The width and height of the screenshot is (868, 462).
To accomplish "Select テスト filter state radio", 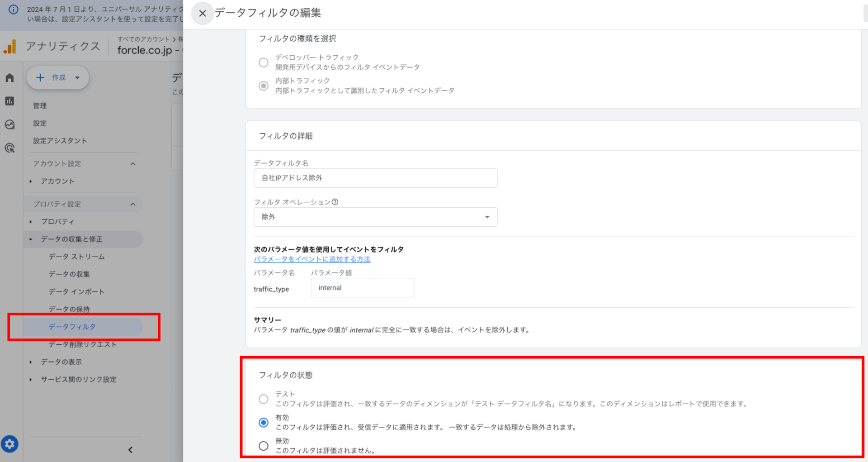I will (x=264, y=399).
